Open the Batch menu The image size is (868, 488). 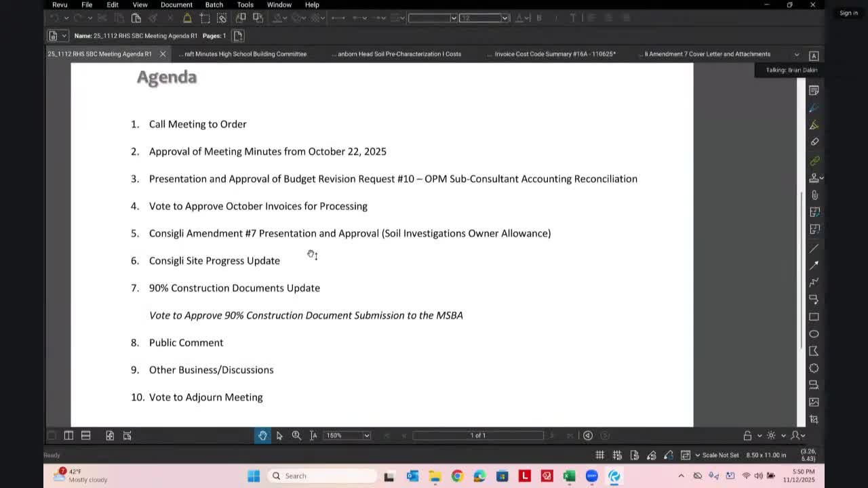[x=214, y=5]
